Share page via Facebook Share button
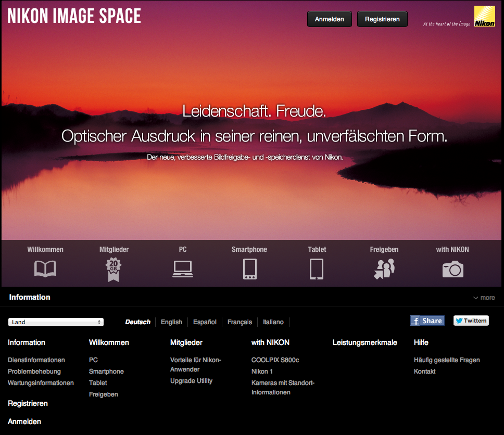Screen dimensions: 504x435 coord(427,321)
